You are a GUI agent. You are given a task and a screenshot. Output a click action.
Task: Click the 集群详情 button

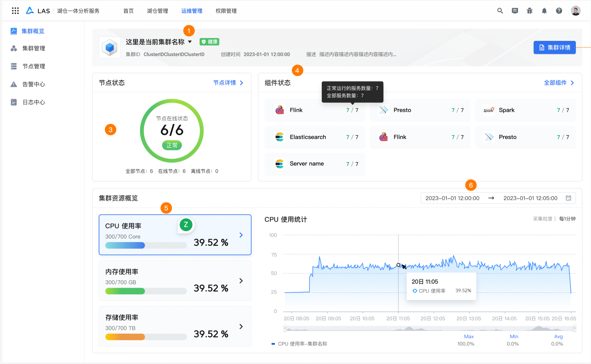click(554, 47)
